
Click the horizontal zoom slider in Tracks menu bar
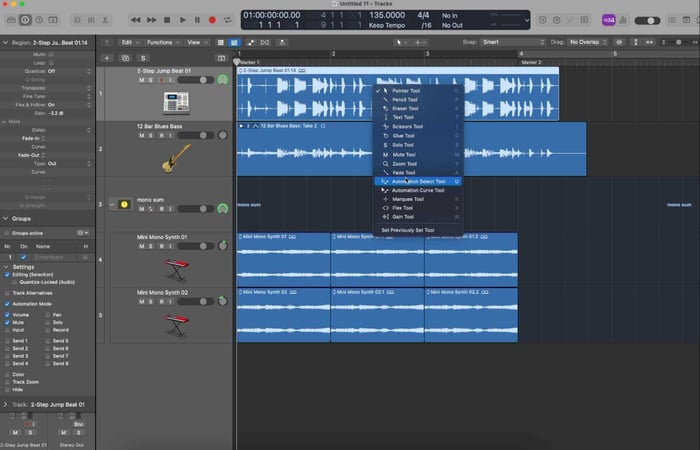pos(679,42)
